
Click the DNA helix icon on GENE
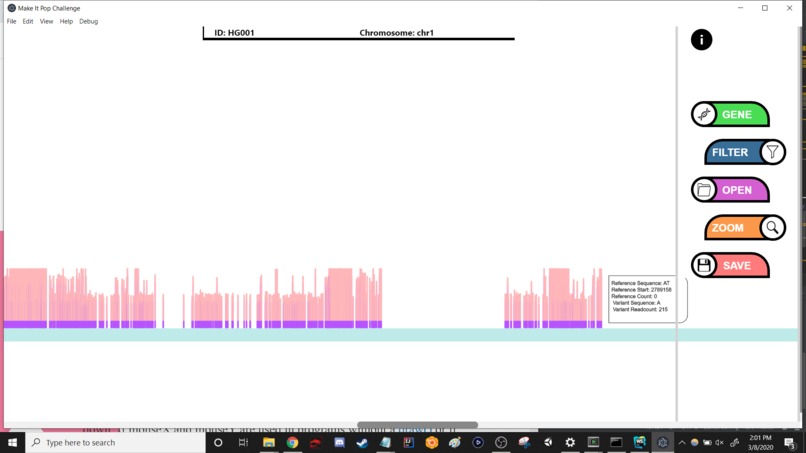(x=704, y=114)
